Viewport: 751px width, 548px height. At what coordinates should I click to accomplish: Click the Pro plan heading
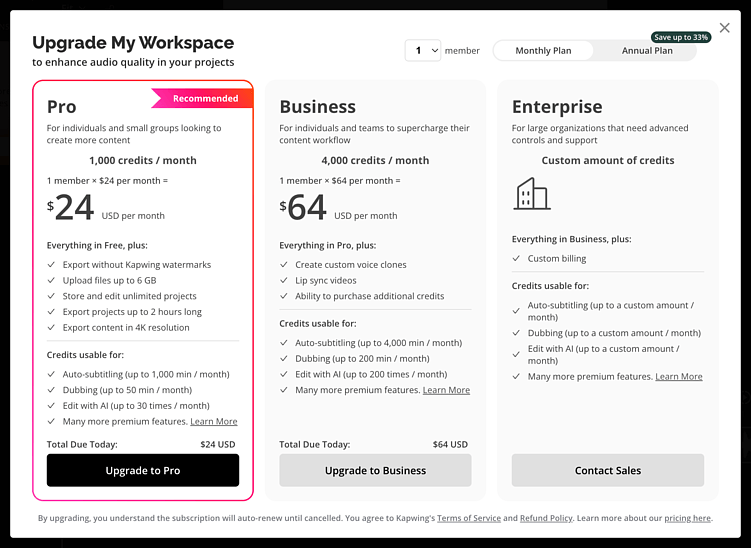point(61,106)
